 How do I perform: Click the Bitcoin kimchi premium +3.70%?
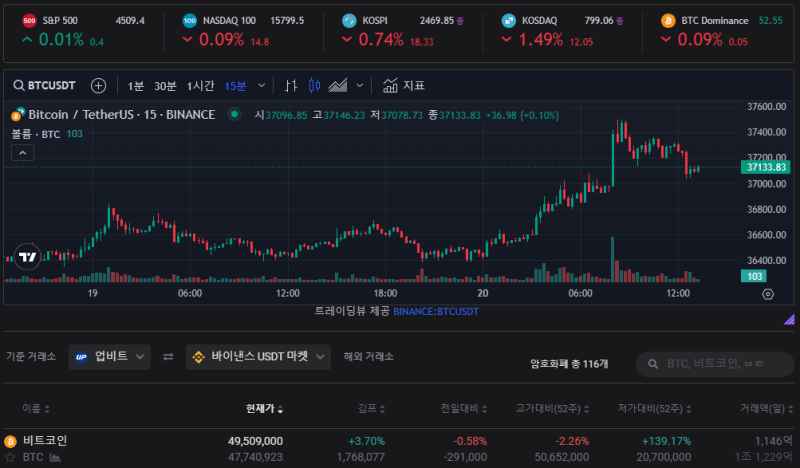(366, 441)
